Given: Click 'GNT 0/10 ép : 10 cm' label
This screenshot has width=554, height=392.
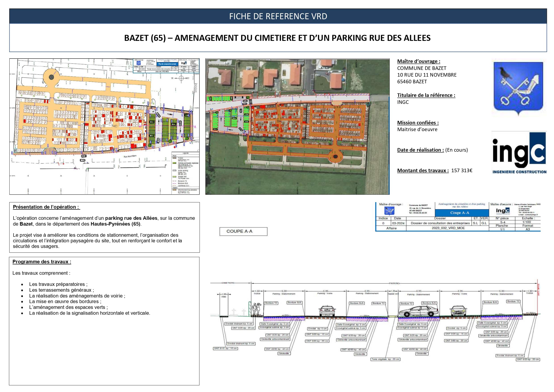Looking at the screenshot, I should (x=226, y=348).
